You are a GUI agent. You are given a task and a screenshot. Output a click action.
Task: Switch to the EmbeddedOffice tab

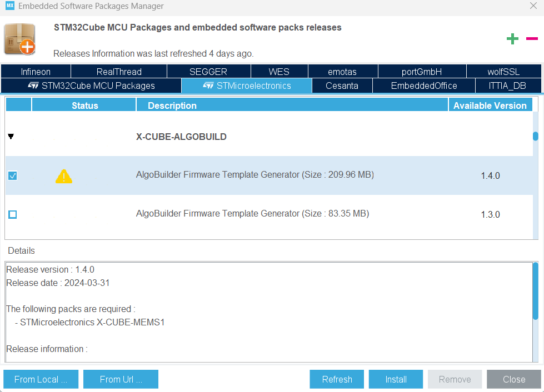pos(423,86)
